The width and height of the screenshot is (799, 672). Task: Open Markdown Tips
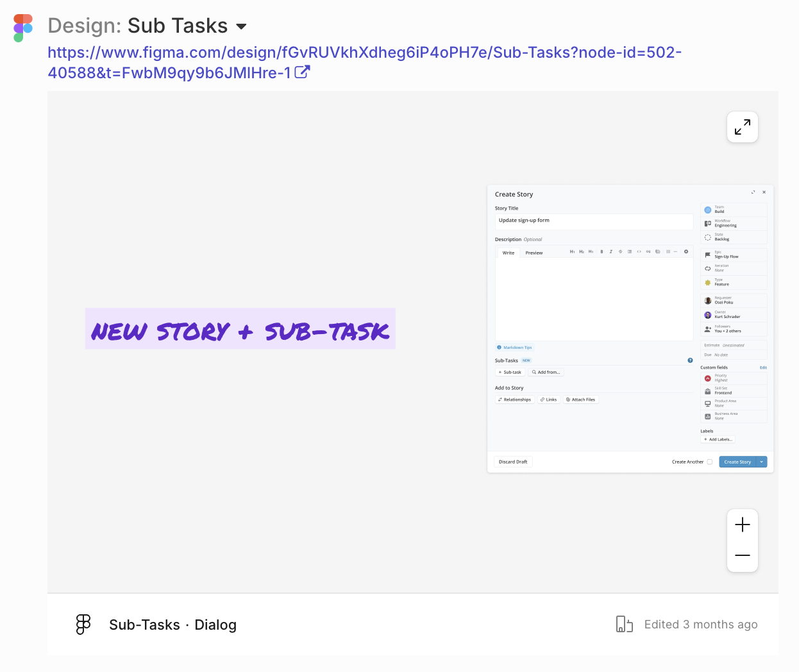tap(514, 348)
